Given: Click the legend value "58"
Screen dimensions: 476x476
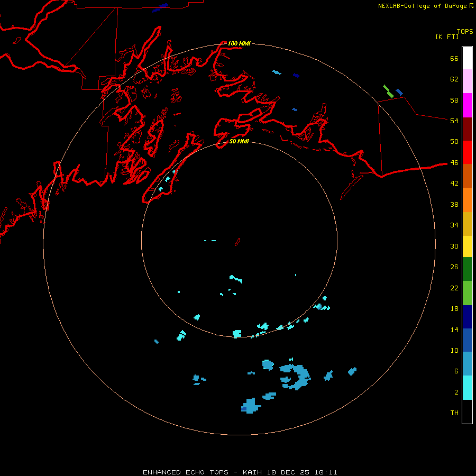Looking at the screenshot, I should click(x=454, y=100).
